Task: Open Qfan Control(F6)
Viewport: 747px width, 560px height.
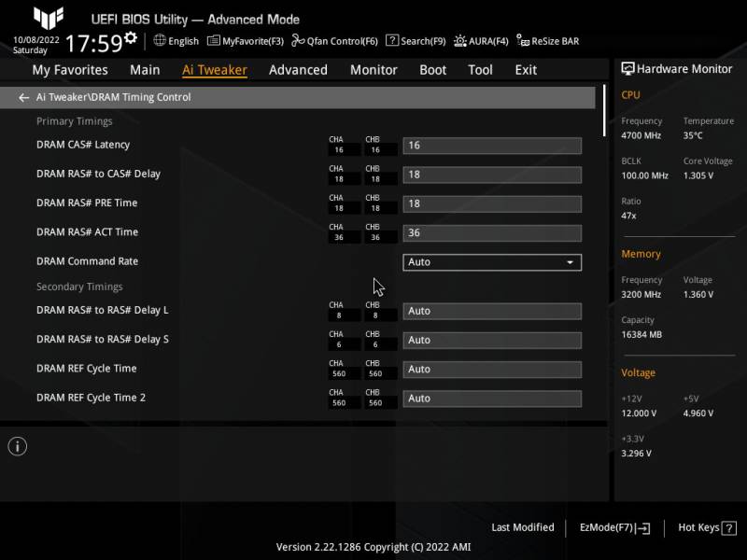Action: click(x=334, y=41)
